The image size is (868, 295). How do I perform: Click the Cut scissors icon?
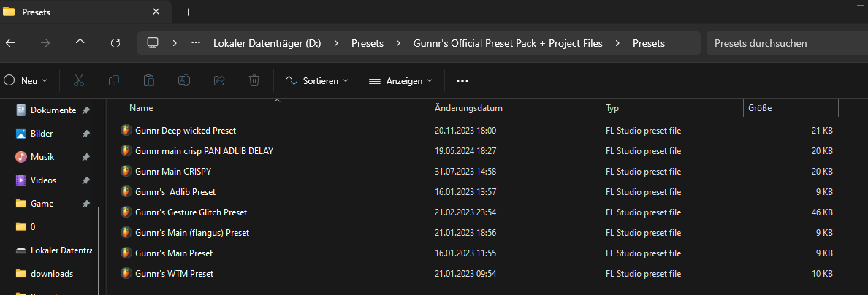pos(79,81)
